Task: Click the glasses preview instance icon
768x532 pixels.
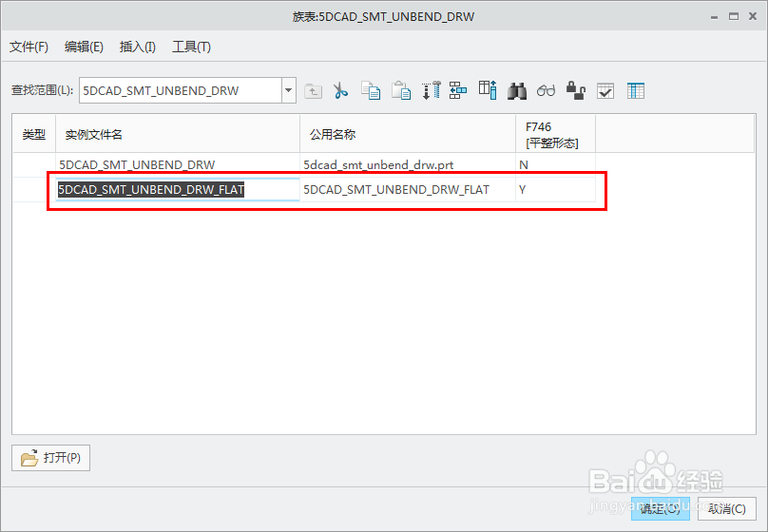Action: pyautogui.click(x=547, y=91)
